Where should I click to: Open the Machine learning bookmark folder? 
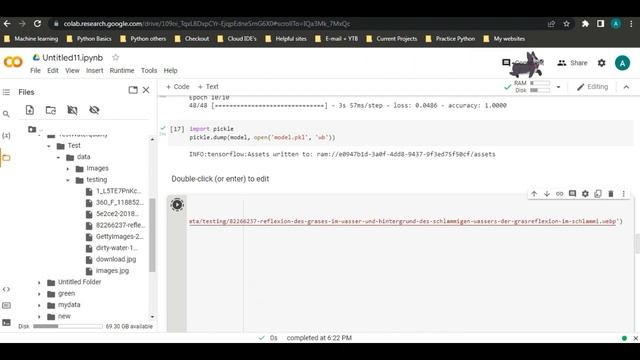click(x=31, y=39)
